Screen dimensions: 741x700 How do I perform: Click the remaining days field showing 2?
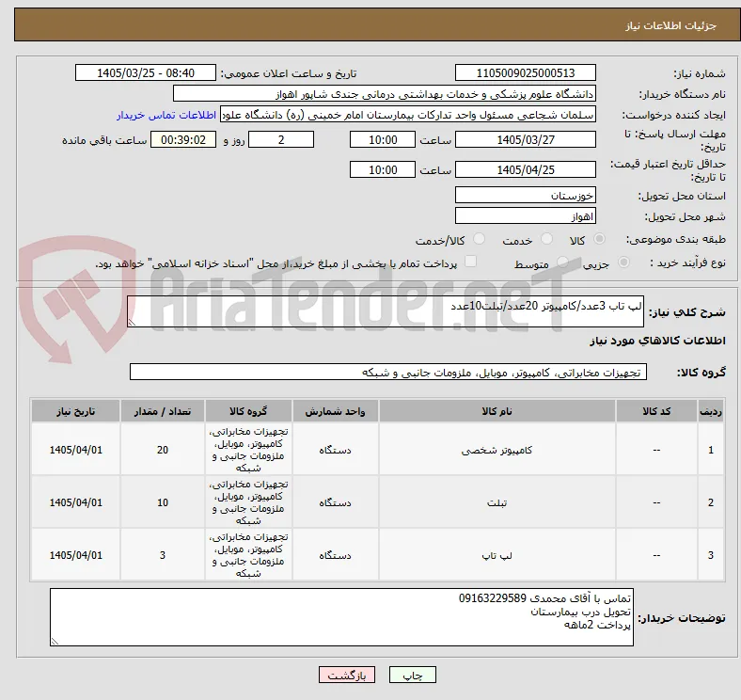point(281,139)
